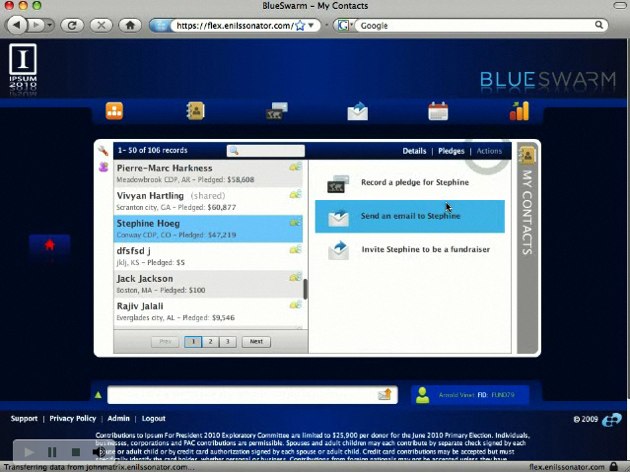Open the calendar icon in top navigation
This screenshot has width=630, height=473.
point(438,111)
